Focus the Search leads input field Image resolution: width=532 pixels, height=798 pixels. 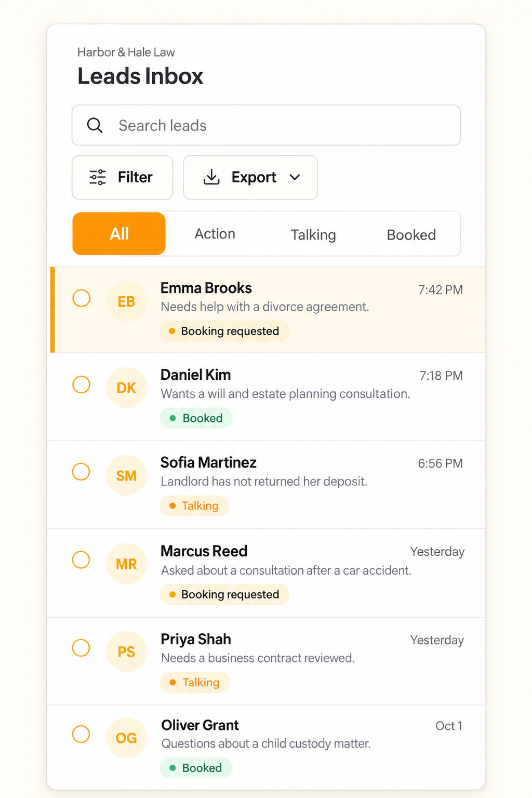266,125
